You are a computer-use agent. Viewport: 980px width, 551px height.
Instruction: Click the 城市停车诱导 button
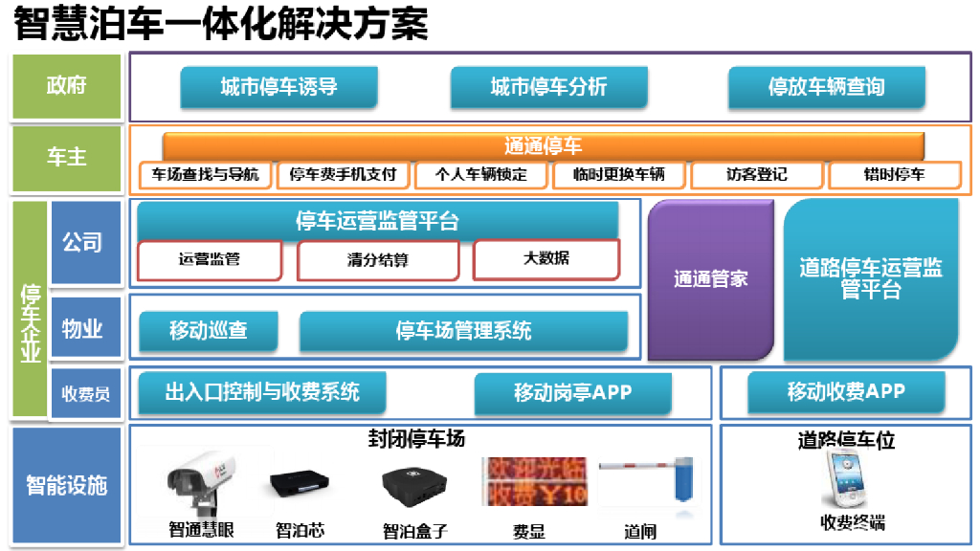pos(280,86)
